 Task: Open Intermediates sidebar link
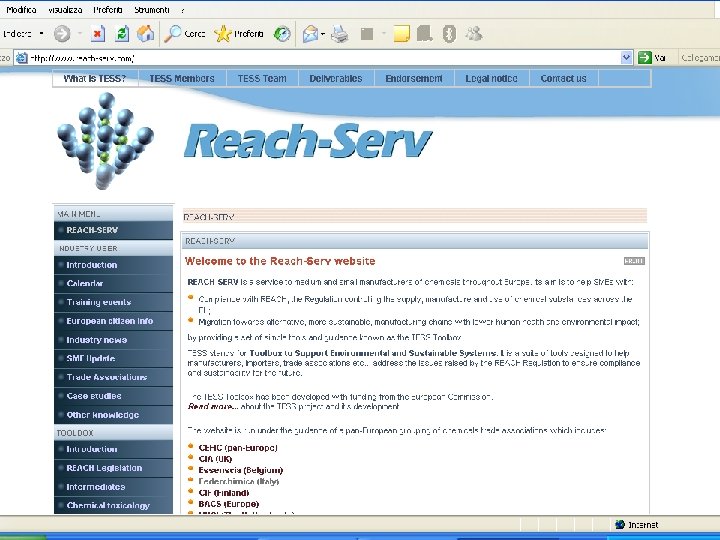pyautogui.click(x=113, y=487)
